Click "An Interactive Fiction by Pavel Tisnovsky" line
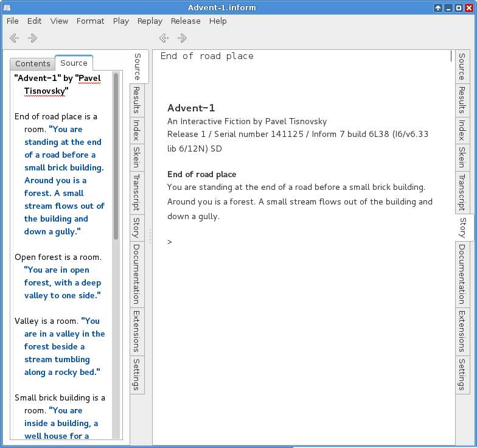Screen dimensions: 477x448 pyautogui.click(x=247, y=122)
